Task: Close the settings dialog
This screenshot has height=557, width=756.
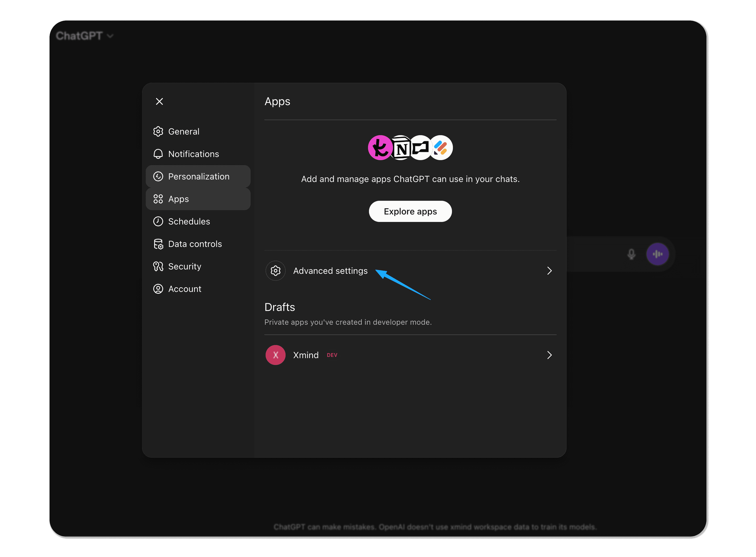Action: tap(159, 101)
